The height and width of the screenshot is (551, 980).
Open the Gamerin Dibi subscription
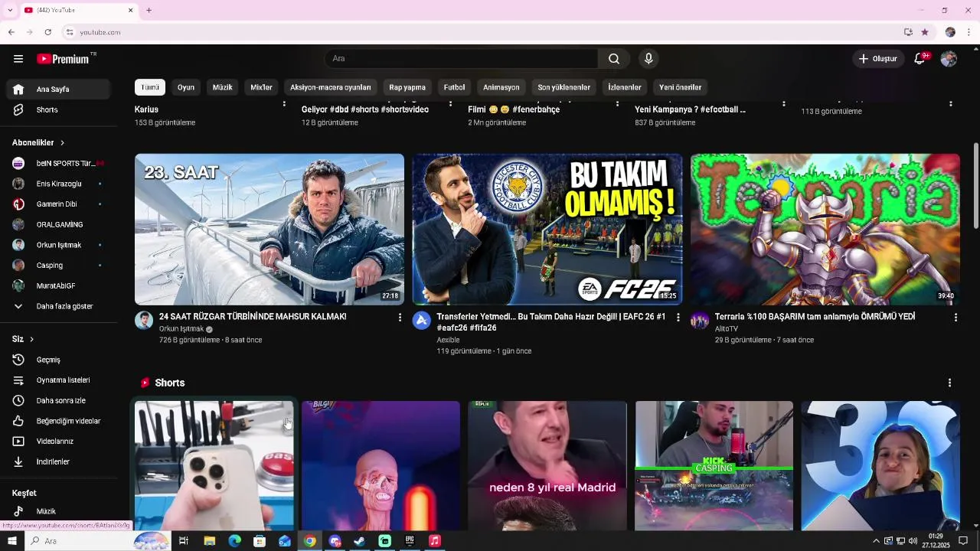click(58, 204)
